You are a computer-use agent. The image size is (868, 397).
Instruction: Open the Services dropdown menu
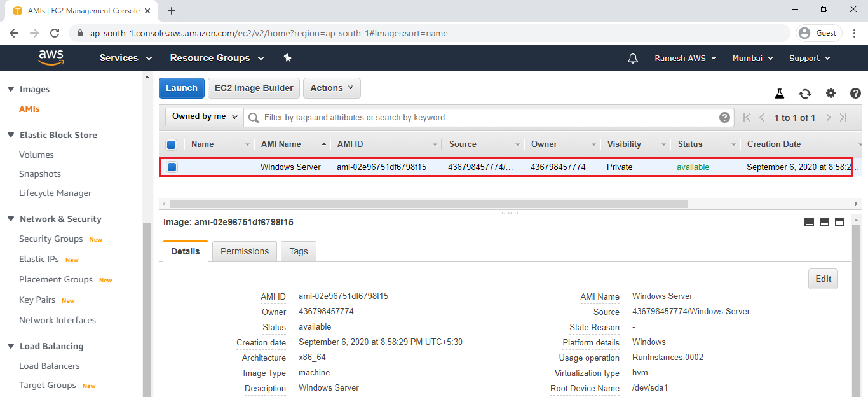tap(126, 58)
